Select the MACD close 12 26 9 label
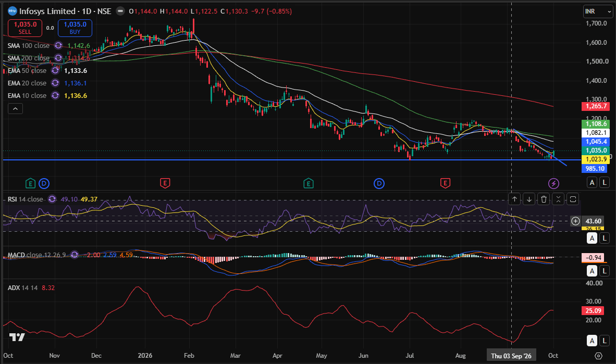The width and height of the screenshot is (616, 364). click(x=37, y=255)
